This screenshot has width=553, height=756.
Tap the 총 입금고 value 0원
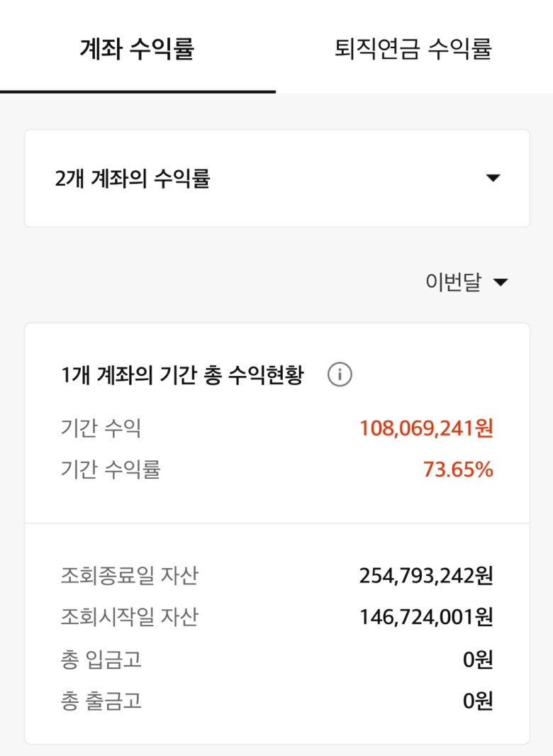point(478,659)
